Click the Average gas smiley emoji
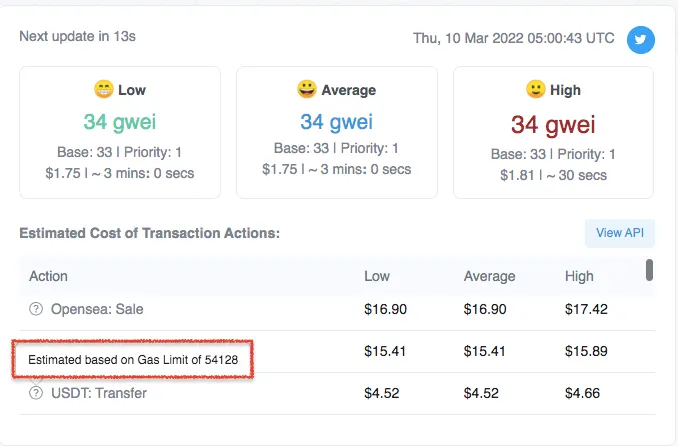The width and height of the screenshot is (678, 446). click(306, 90)
